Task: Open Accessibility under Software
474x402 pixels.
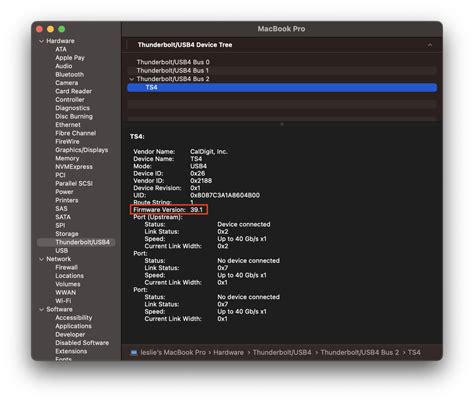Action: click(74, 318)
